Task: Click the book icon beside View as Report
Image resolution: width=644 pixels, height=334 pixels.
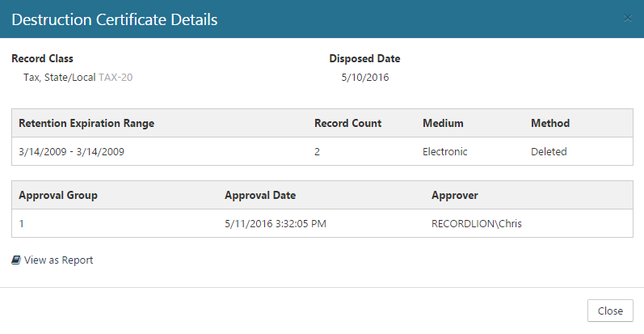Action: [x=16, y=260]
